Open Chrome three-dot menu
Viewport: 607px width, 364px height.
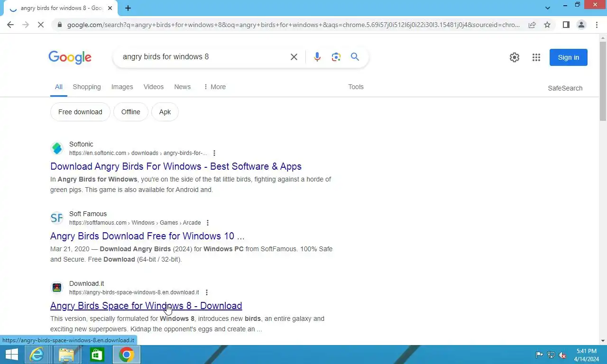(597, 25)
